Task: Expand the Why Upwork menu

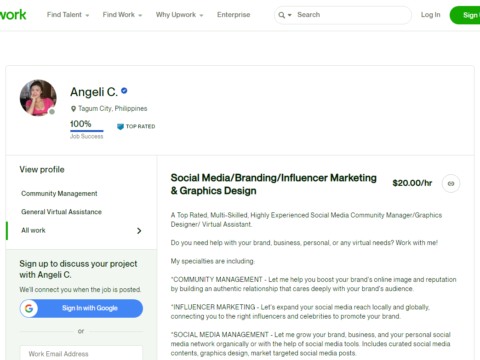Action: coord(179,15)
